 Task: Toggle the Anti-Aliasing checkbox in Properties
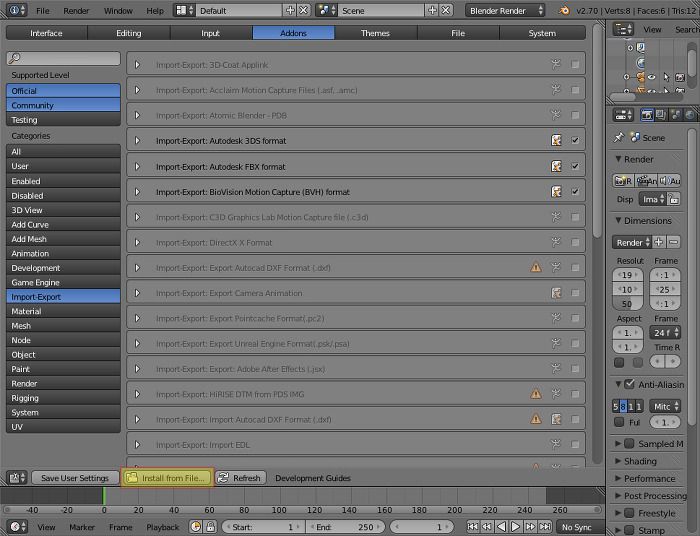(629, 384)
